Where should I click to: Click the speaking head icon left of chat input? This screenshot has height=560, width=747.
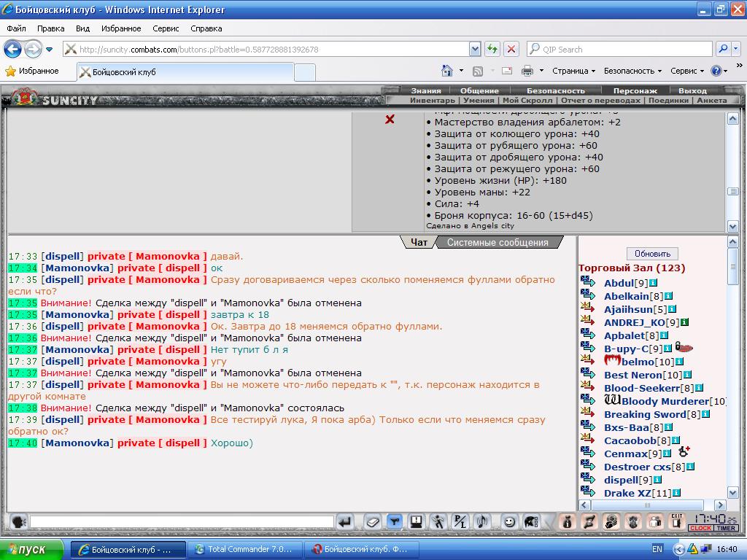coord(18,522)
